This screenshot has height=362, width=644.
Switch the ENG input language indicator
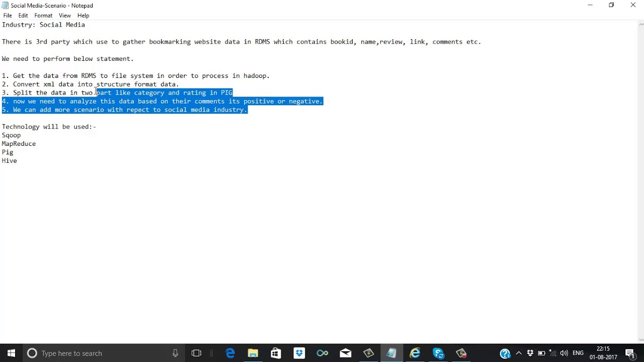click(x=578, y=353)
